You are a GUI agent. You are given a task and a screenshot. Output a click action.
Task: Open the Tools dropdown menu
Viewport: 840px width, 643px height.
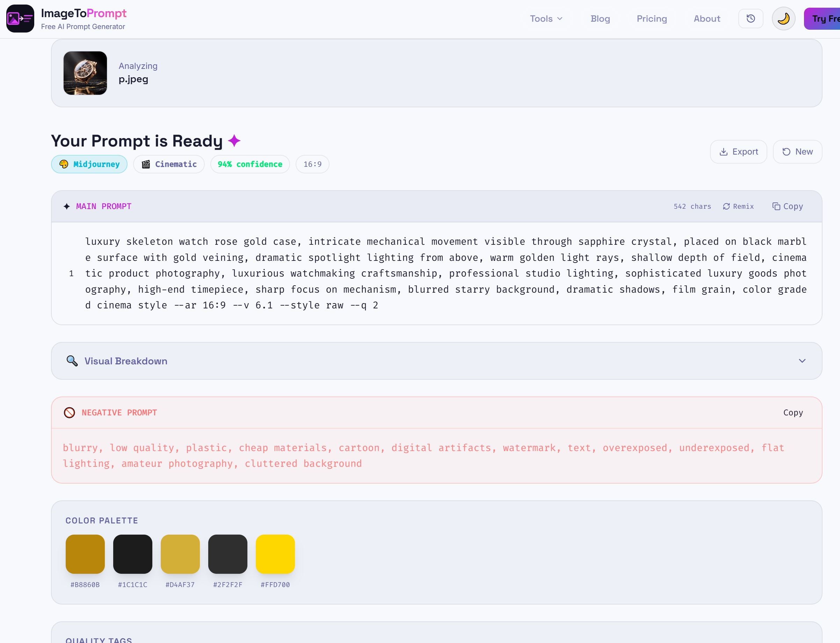(546, 19)
